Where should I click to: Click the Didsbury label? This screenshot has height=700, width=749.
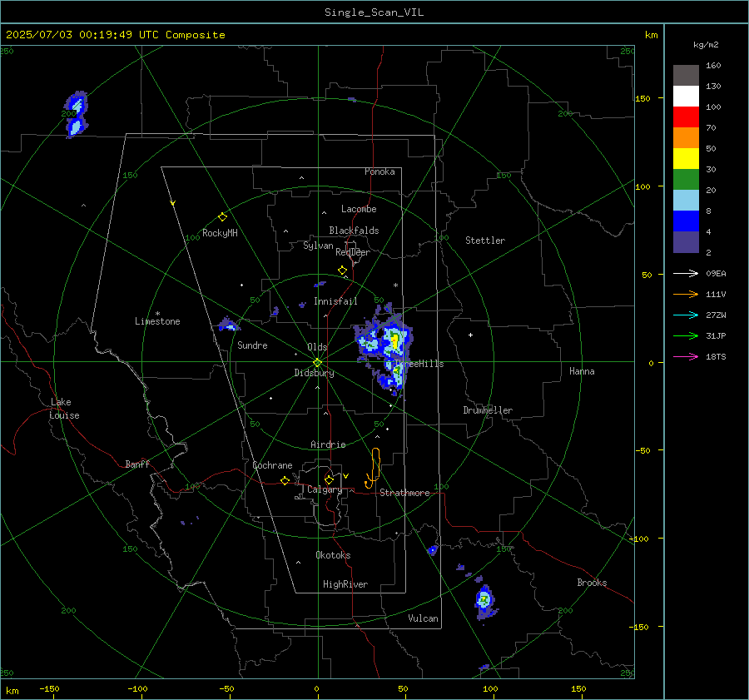point(314,373)
